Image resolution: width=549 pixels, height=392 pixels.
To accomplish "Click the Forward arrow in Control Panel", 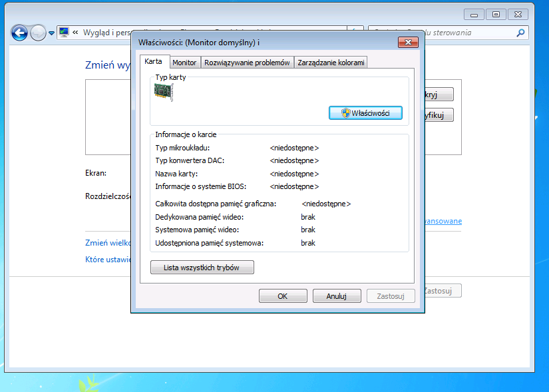I will coord(38,32).
